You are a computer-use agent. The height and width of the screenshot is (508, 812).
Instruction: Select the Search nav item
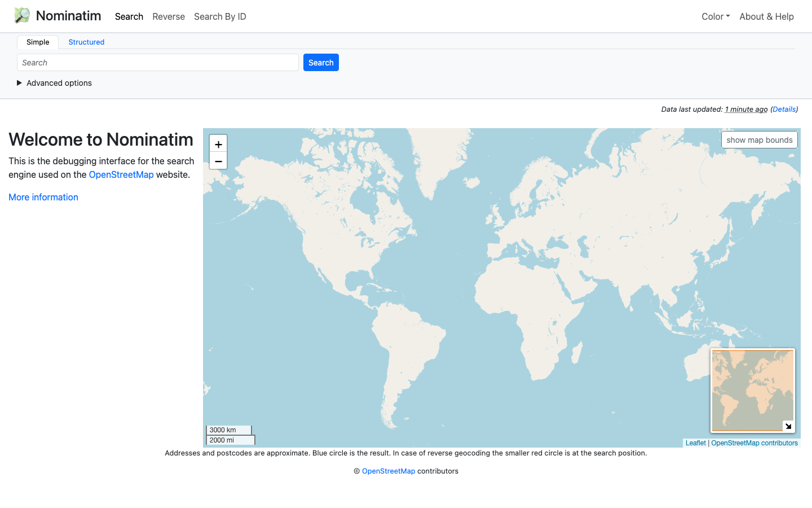pos(129,16)
